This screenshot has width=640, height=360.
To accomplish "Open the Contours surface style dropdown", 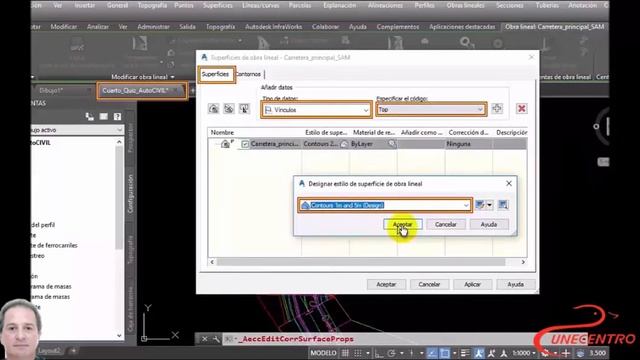I will (x=385, y=205).
